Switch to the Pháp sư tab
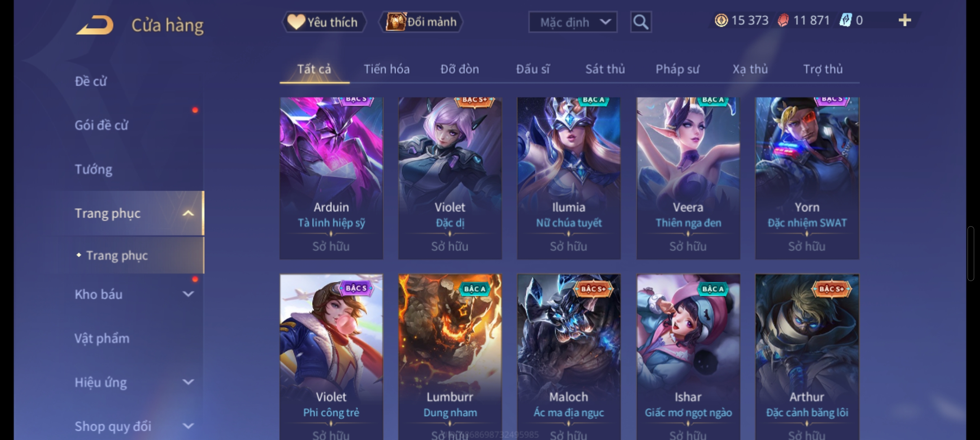The image size is (980, 440). pos(677,69)
